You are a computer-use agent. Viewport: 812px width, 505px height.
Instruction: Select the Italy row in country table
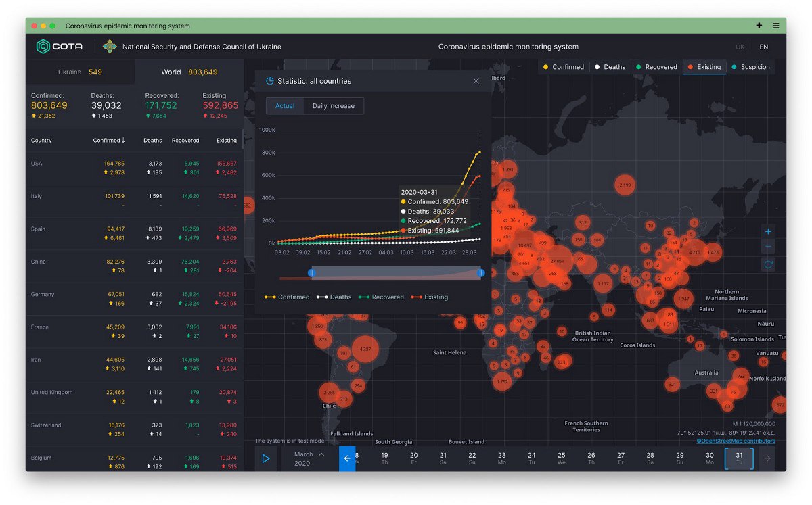pyautogui.click(x=134, y=201)
